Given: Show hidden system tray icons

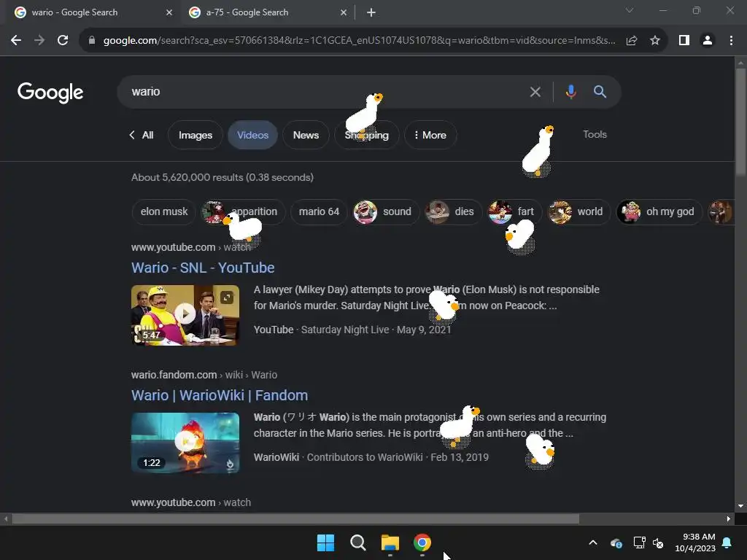Looking at the screenshot, I should click(593, 542).
